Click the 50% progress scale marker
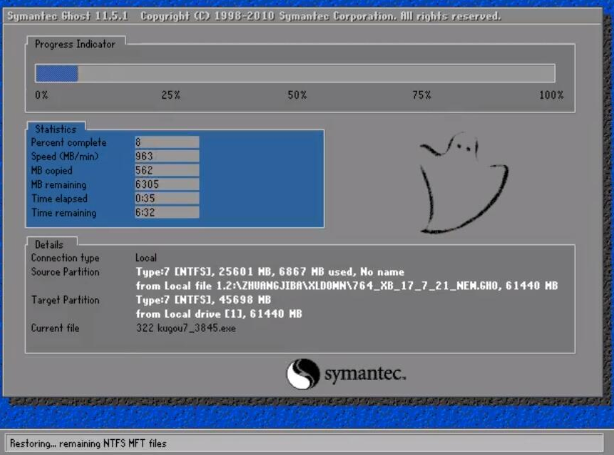 point(297,95)
